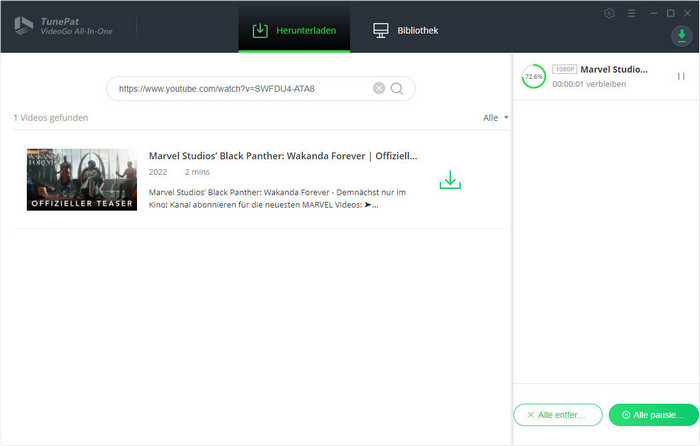
Task: Click the video description text
Action: 277,199
